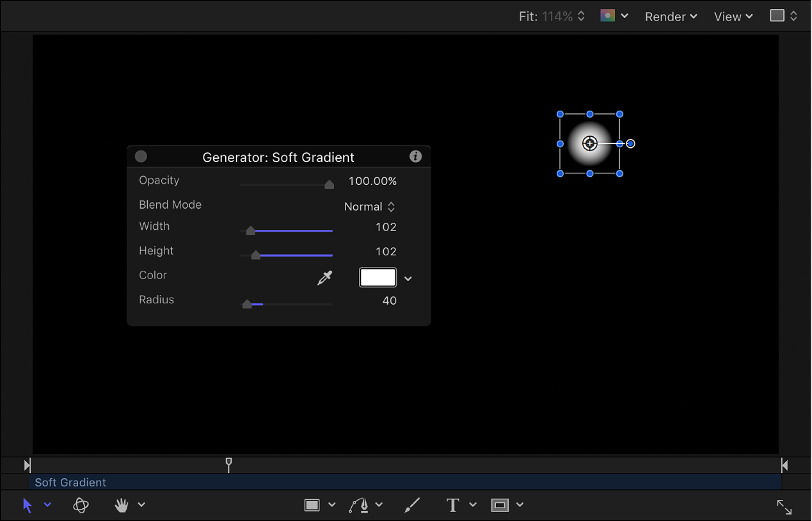Expand the text tool dropdown chevron
Screen dimensions: 812x521
[473, 505]
